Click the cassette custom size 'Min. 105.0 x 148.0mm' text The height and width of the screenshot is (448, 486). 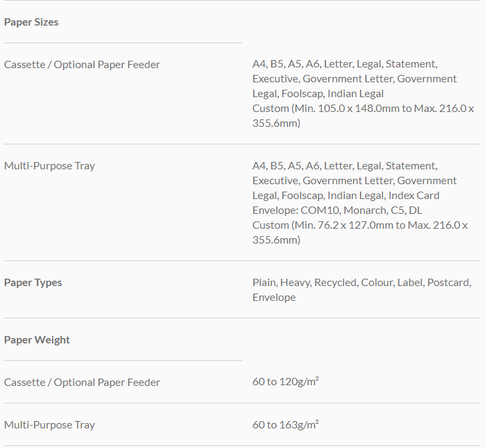[x=337, y=109]
